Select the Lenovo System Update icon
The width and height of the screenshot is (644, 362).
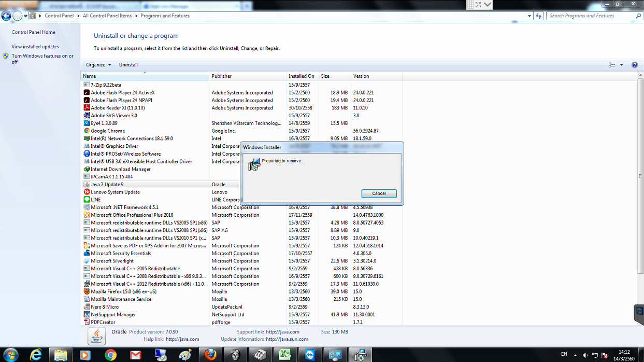(87, 192)
